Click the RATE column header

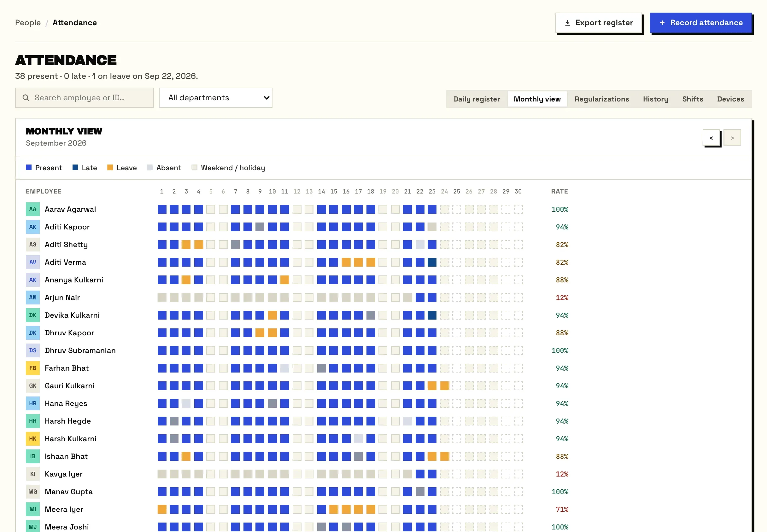[559, 192]
